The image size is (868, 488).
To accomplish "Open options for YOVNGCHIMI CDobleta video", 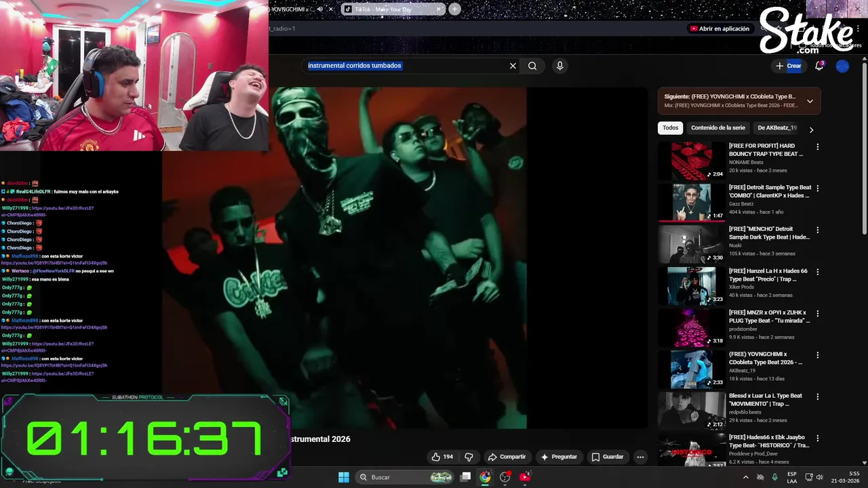I will coord(817,355).
